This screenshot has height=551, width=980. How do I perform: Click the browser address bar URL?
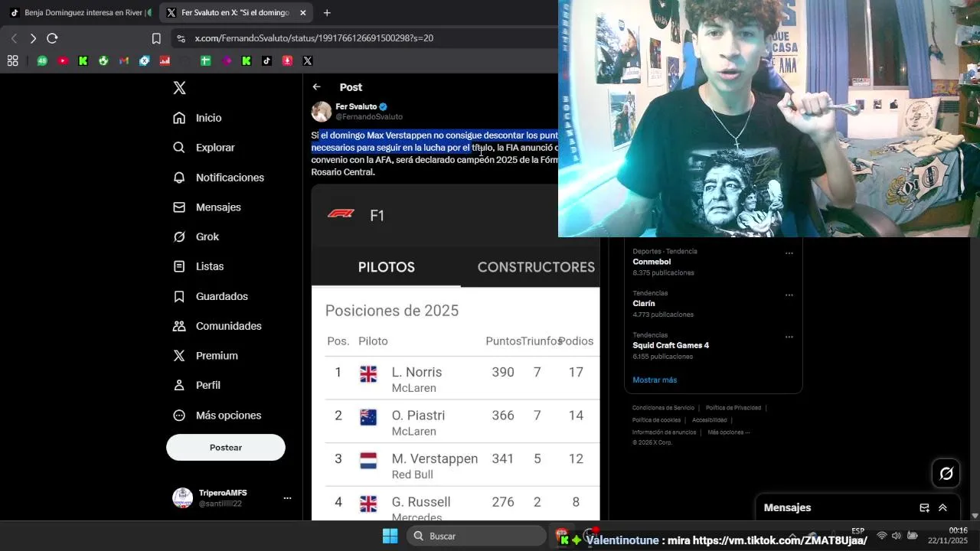coord(314,38)
